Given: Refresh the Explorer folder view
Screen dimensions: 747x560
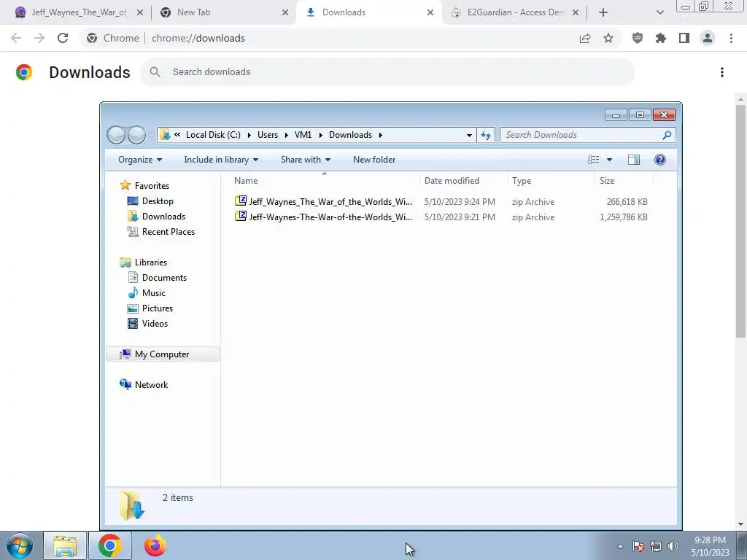Looking at the screenshot, I should [485, 135].
